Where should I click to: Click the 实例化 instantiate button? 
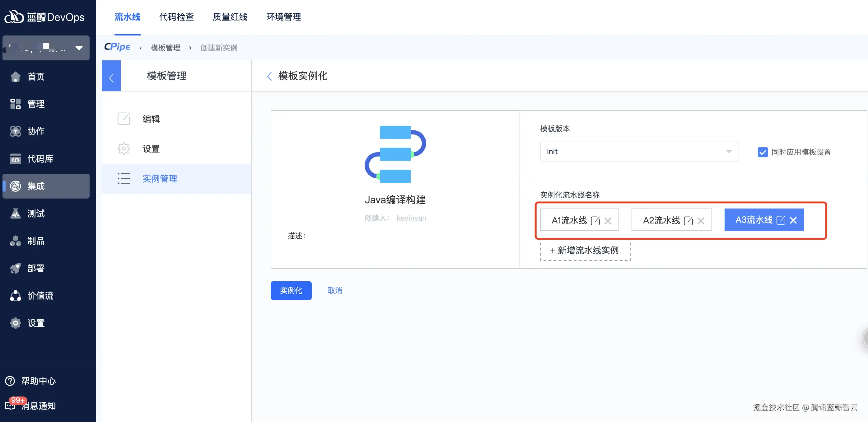point(291,290)
